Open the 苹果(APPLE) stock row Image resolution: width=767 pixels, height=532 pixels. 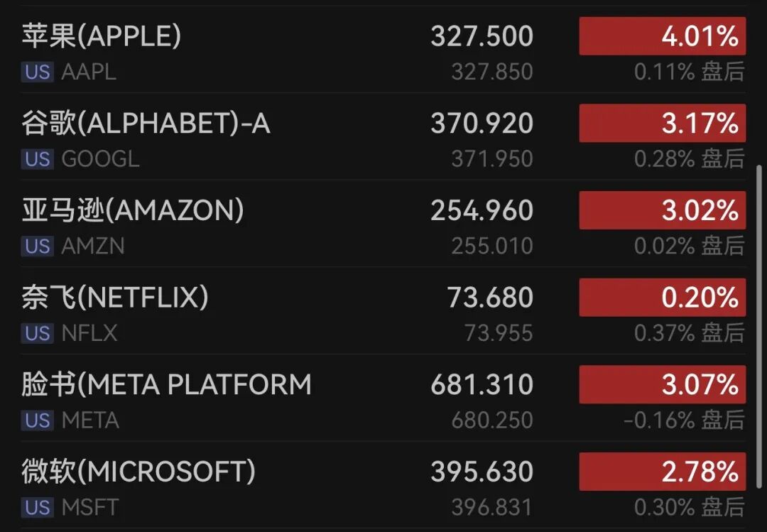(x=383, y=50)
